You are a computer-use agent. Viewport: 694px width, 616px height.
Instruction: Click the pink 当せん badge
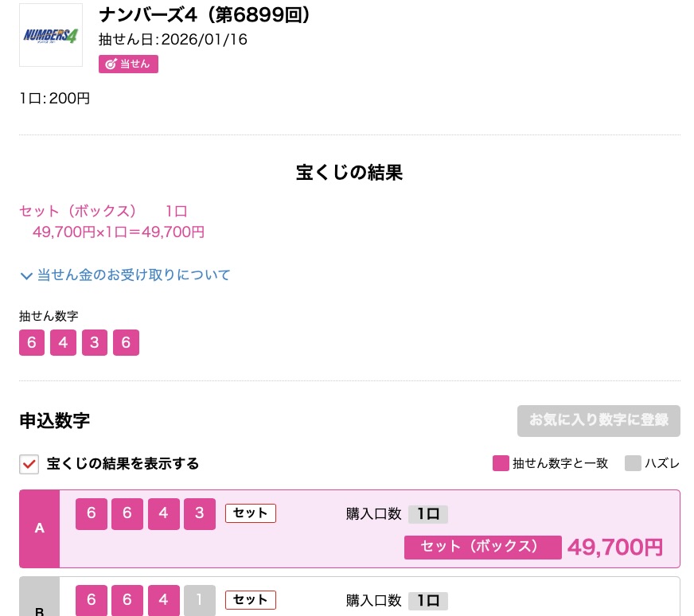128,64
